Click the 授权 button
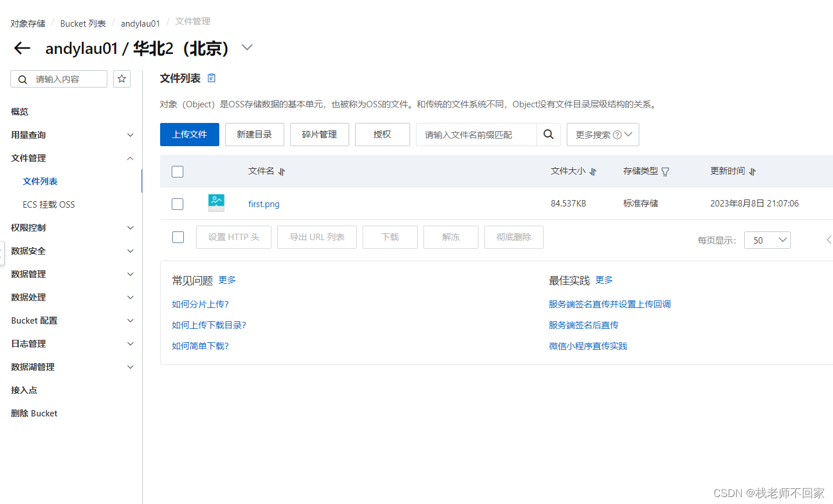The width and height of the screenshot is (833, 504). tap(382, 135)
